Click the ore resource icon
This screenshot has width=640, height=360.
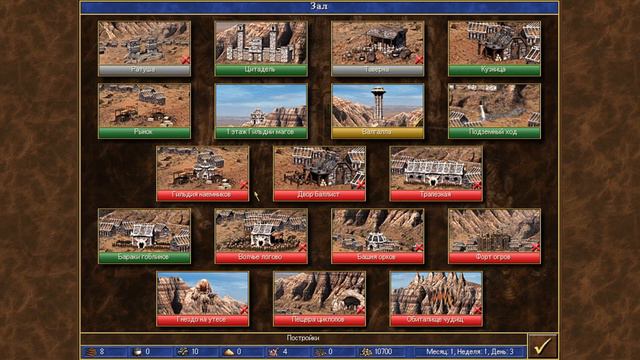coord(183,352)
